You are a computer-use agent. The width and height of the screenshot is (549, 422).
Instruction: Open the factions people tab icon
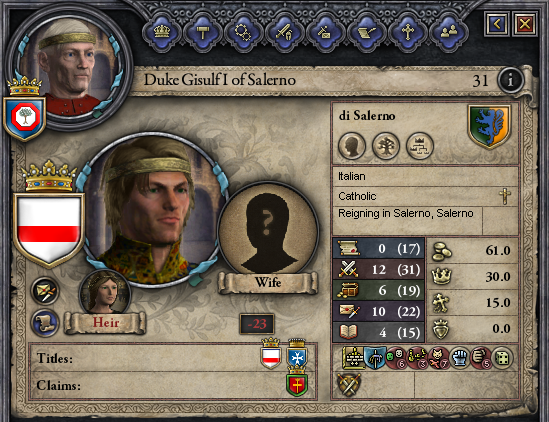click(x=449, y=33)
